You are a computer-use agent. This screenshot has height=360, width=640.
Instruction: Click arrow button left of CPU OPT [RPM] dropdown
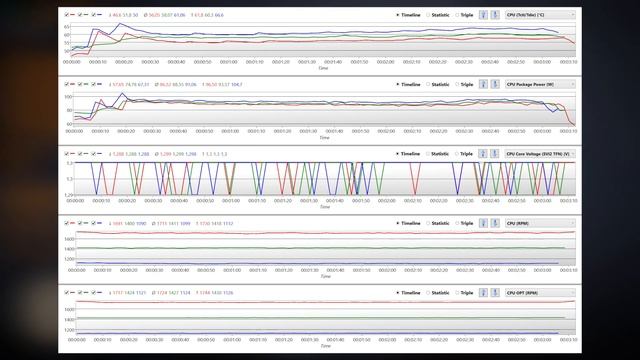pyautogui.click(x=495, y=292)
